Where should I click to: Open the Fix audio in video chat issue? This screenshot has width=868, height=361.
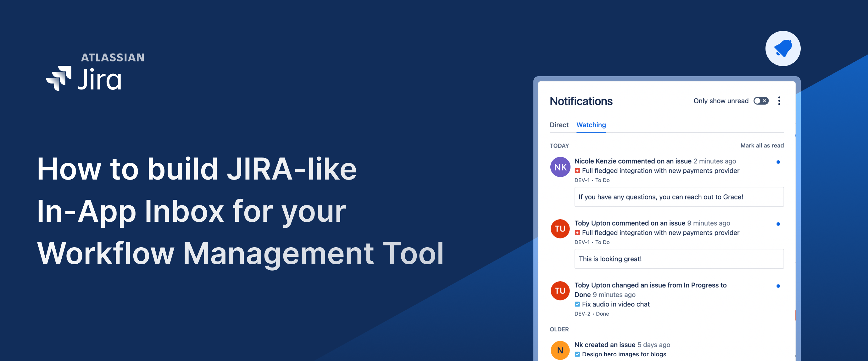point(616,304)
